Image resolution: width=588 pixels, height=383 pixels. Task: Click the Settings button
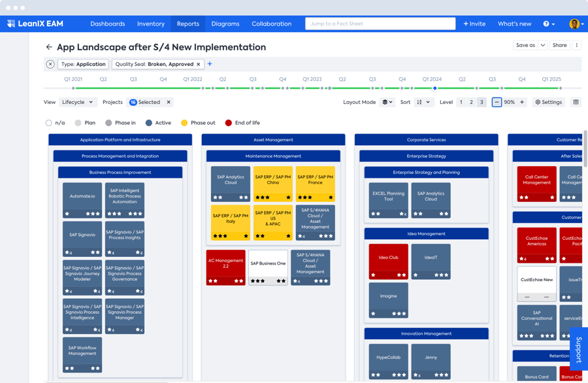click(548, 102)
